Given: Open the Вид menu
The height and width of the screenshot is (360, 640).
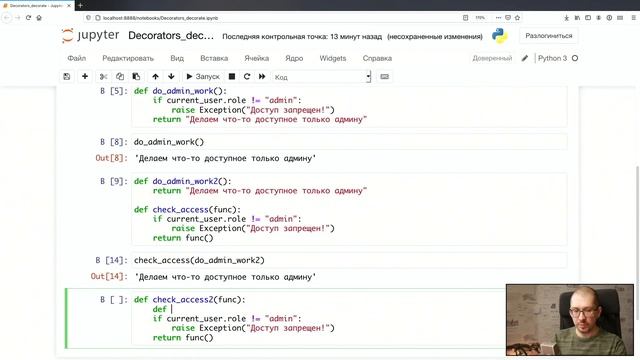Looking at the screenshot, I should (177, 58).
